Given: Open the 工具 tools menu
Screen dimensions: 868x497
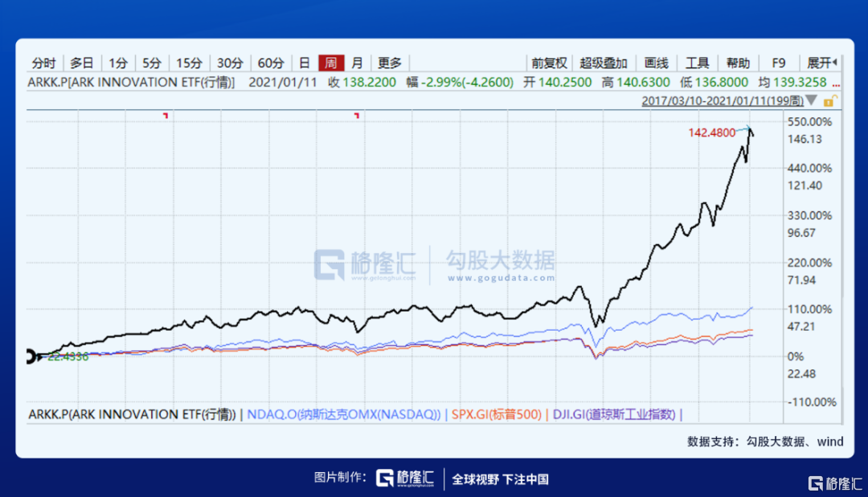Looking at the screenshot, I should 698,63.
